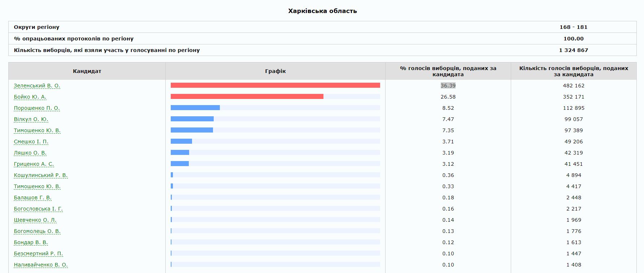Click the Бондар В. В. candidate link
This screenshot has width=644, height=273.
(31, 242)
